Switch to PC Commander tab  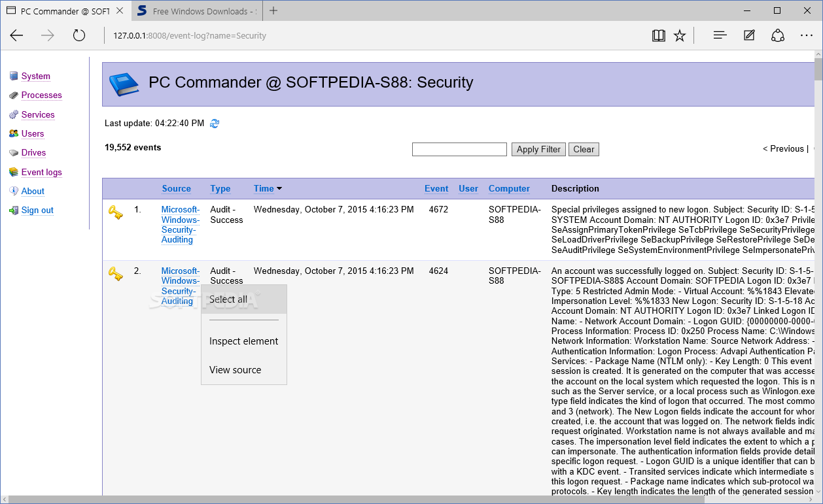click(65, 11)
